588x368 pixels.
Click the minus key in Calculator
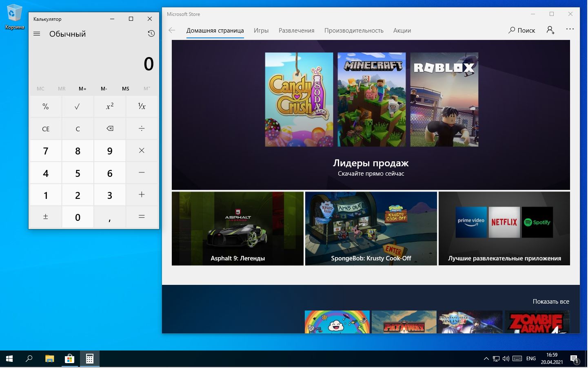point(142,173)
